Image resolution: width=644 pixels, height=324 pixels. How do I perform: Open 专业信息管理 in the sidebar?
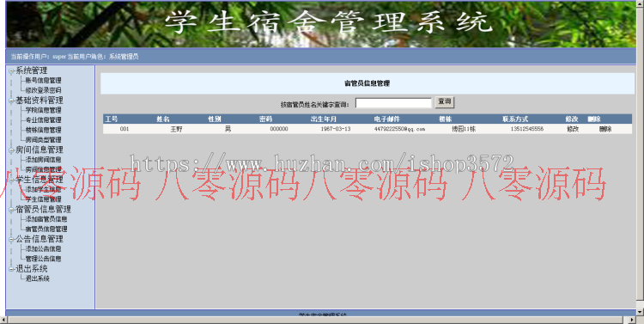point(43,120)
